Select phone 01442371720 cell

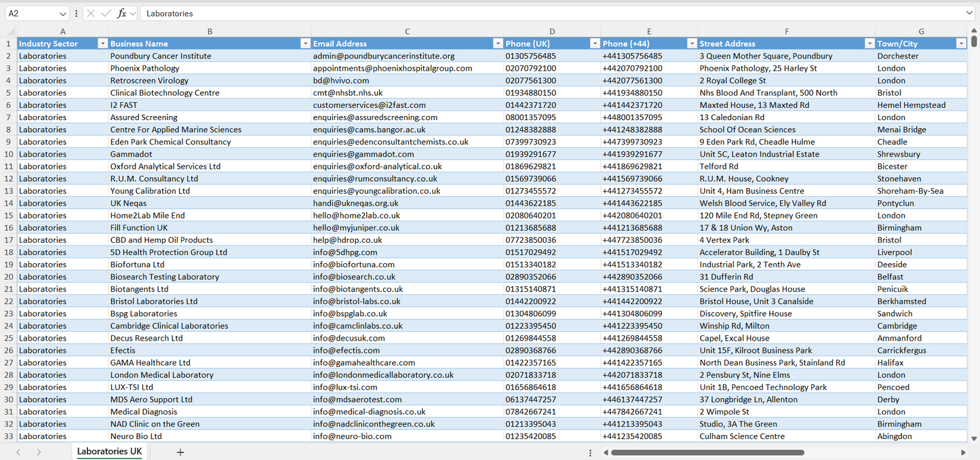551,105
